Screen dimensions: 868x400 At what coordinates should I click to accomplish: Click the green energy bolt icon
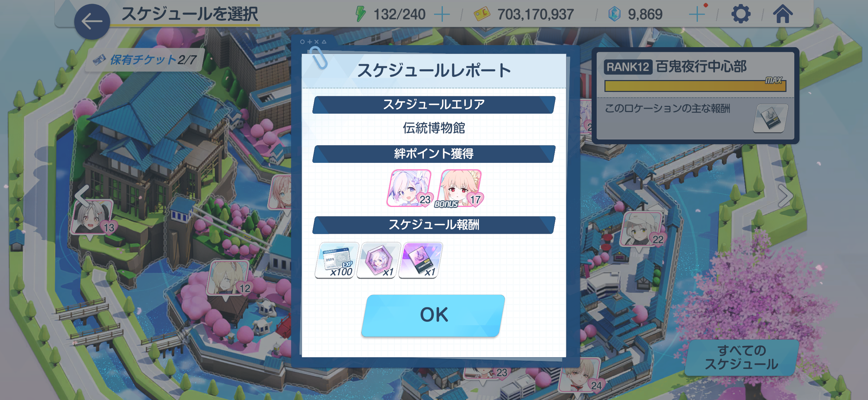pos(361,14)
